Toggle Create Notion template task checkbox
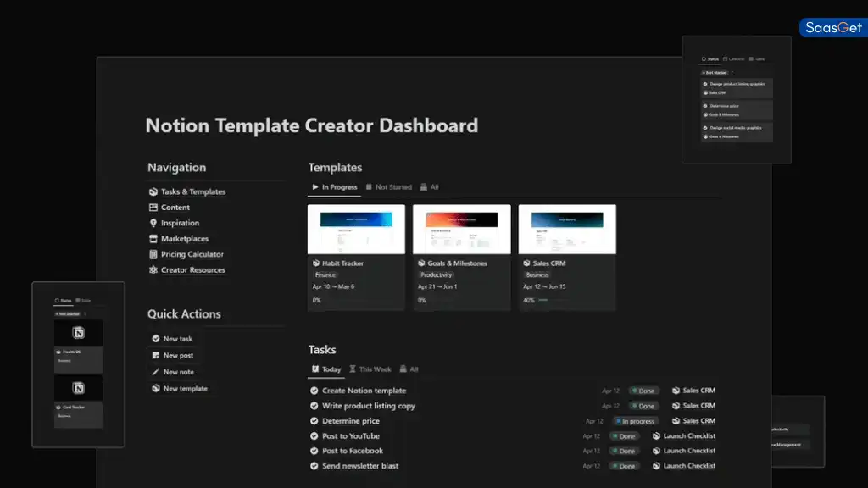 click(314, 391)
